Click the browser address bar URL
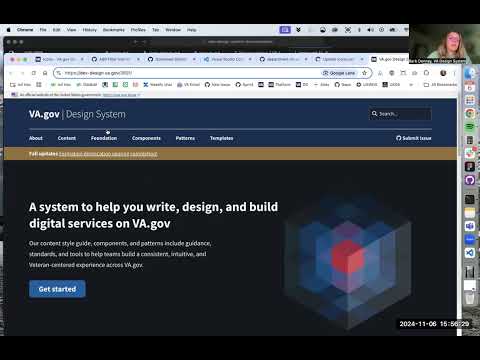Image resolution: width=480 pixels, height=360 pixels. pos(98,73)
